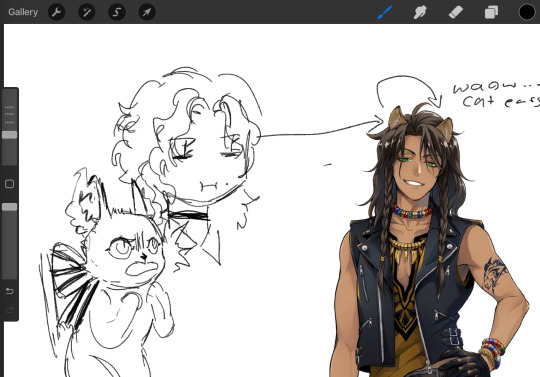Activate the Transform arrow tool
Image resolution: width=540 pixels, height=377 pixels.
tap(147, 12)
